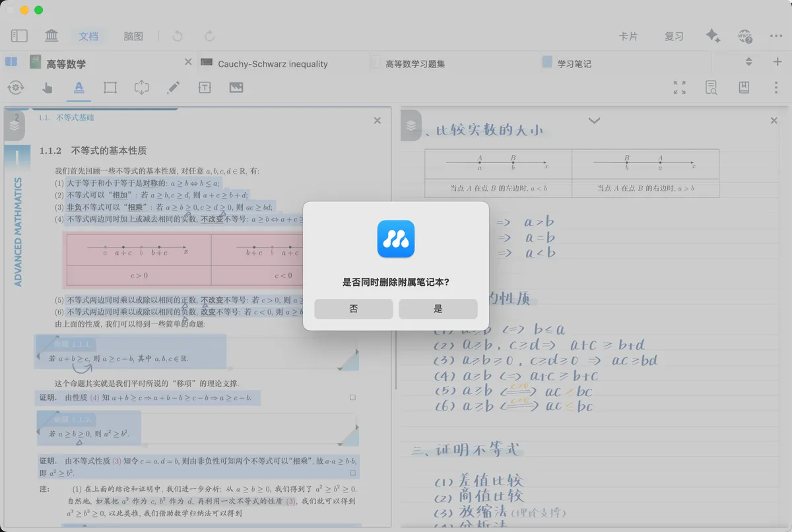Screen dimensions: 792x532
Task: Select the hand pointer tool
Action: point(48,87)
